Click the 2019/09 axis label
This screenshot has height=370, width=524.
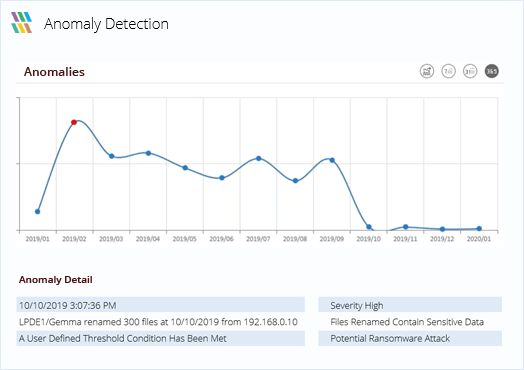[332, 239]
